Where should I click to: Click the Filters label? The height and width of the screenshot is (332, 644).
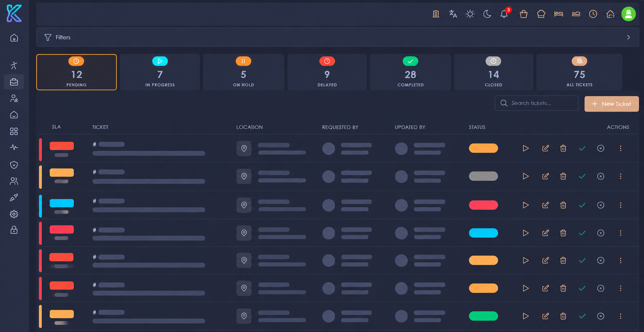pyautogui.click(x=63, y=37)
